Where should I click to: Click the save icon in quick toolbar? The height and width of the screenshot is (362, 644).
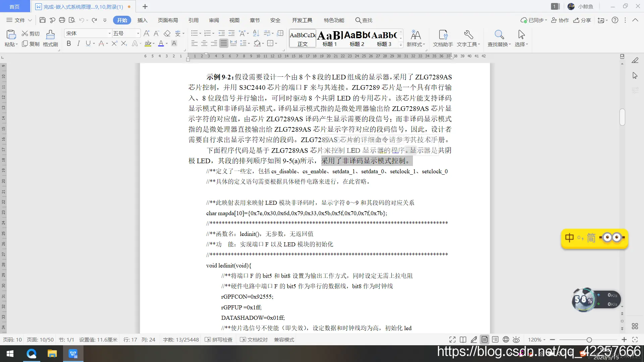[42, 20]
